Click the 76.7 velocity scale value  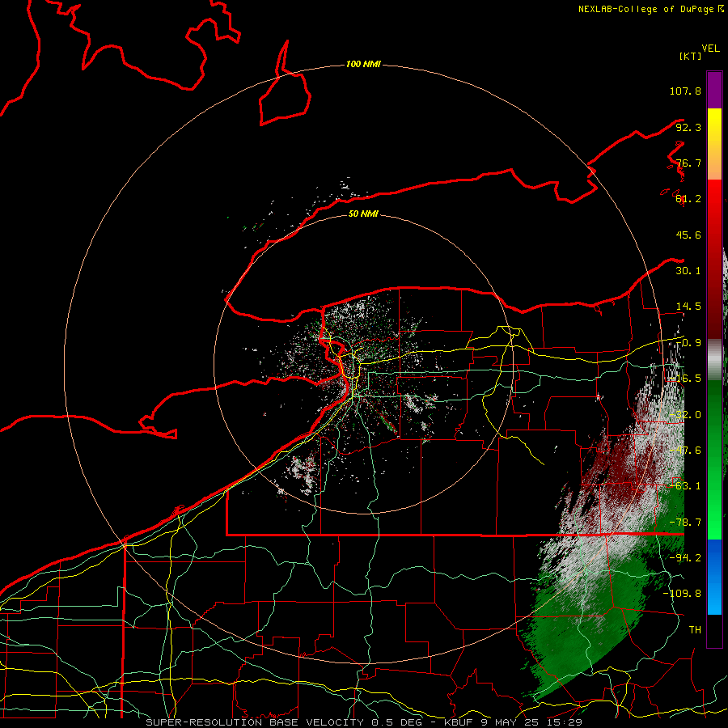tap(688, 163)
